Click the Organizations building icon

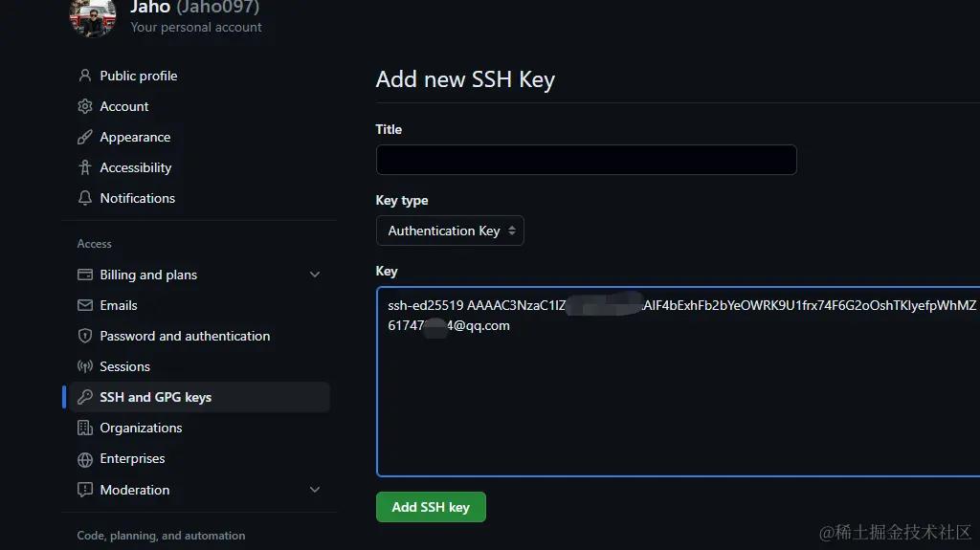(x=85, y=428)
